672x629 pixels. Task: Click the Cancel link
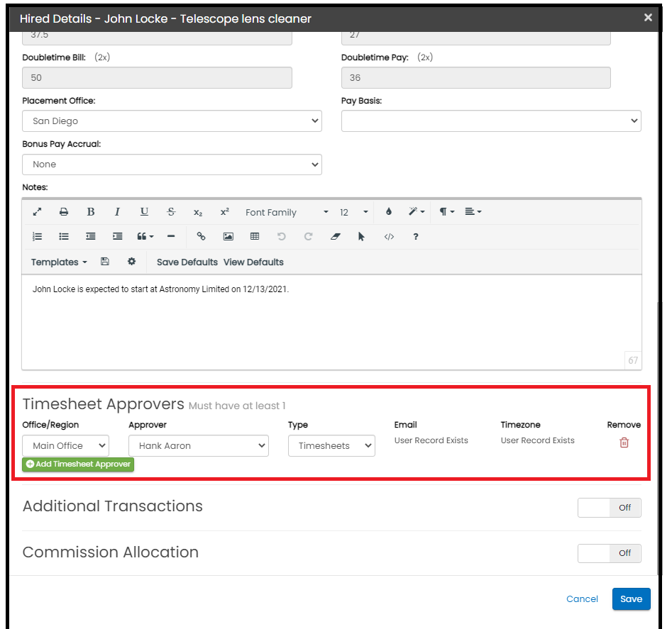pos(582,599)
